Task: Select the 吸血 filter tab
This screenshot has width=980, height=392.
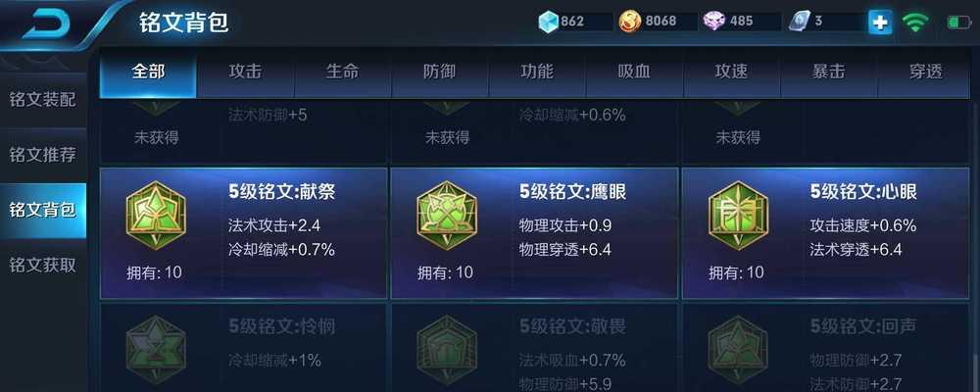Action: point(634,72)
